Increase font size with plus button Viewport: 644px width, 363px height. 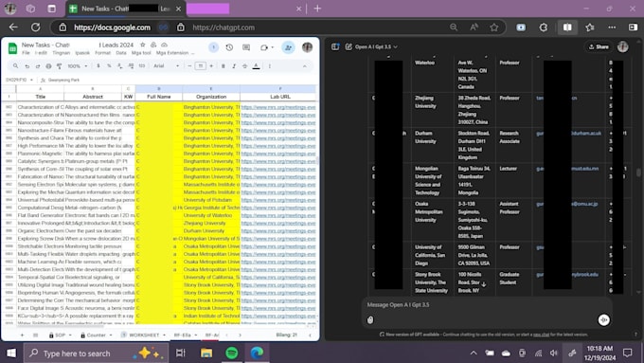click(x=211, y=65)
